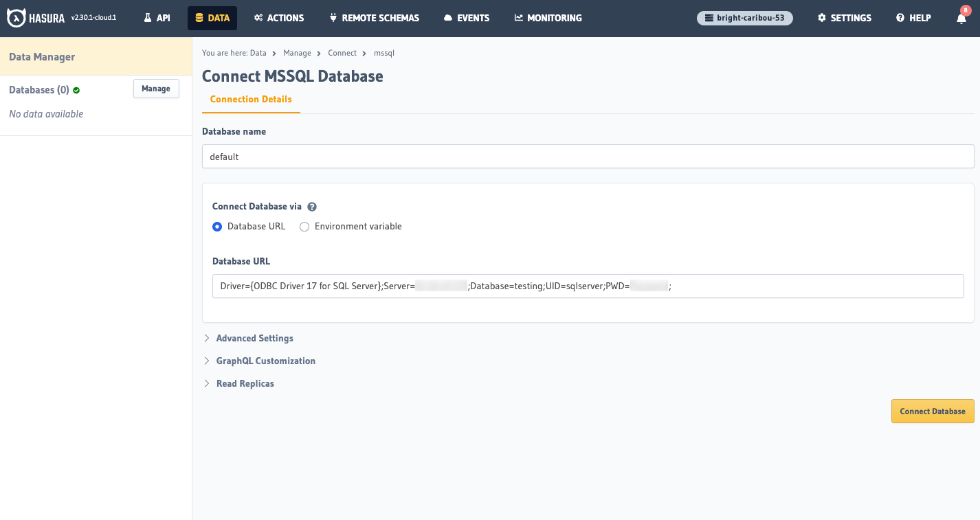Open the DATA tab
Viewport: 980px width, 520px height.
pyautogui.click(x=212, y=18)
